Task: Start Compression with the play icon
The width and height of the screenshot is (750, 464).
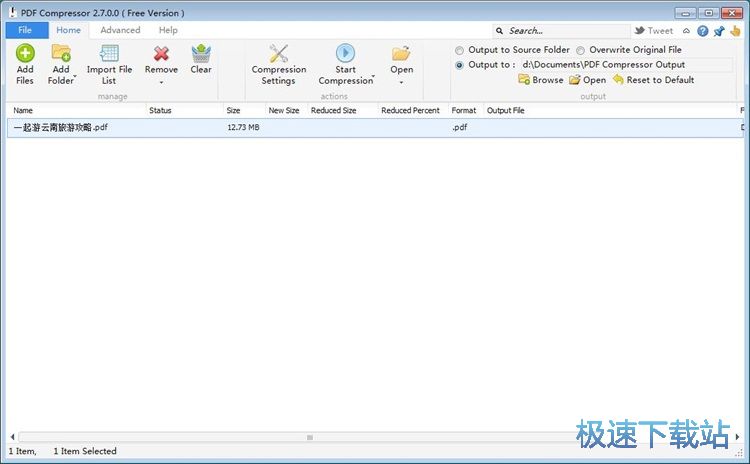Action: [x=345, y=54]
